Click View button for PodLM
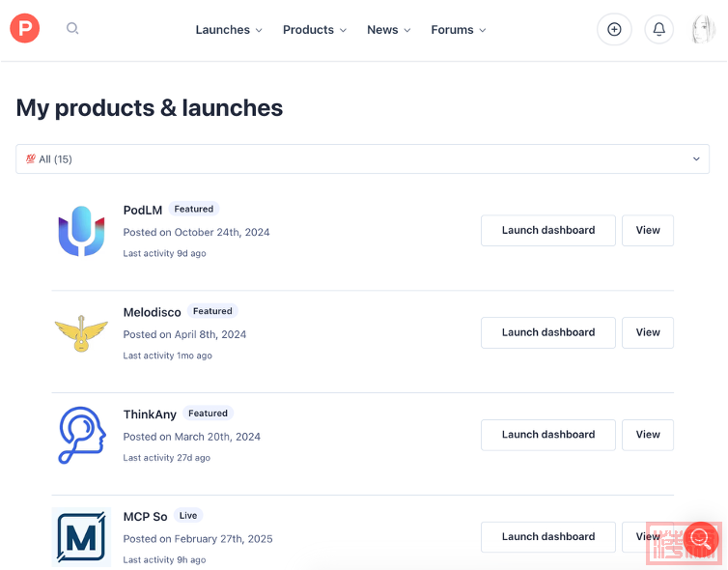 pyautogui.click(x=648, y=231)
